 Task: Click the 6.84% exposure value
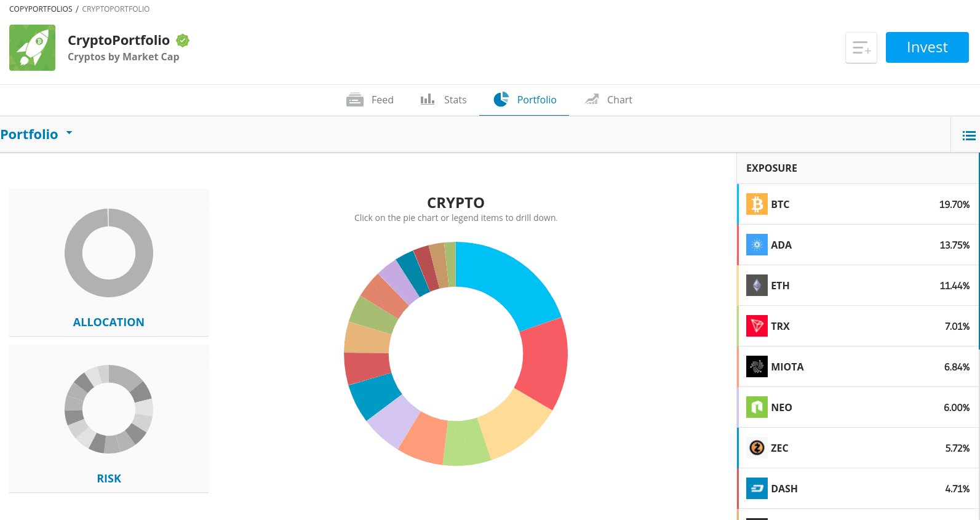957,367
